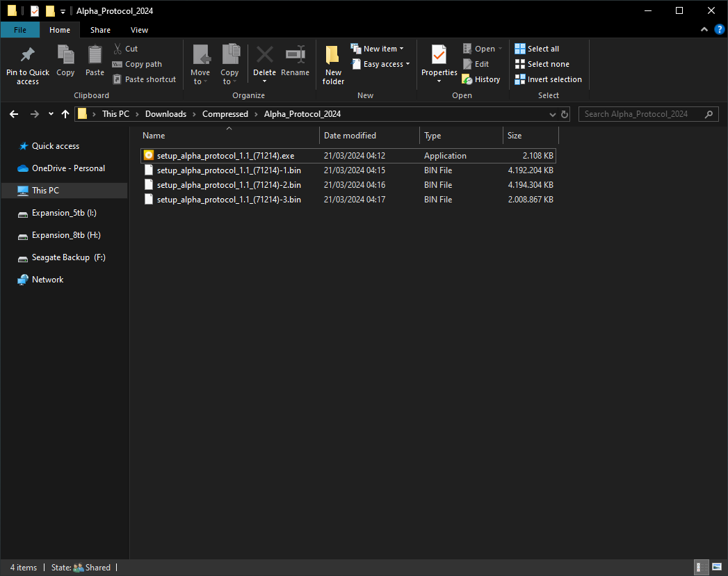The height and width of the screenshot is (576, 728).
Task: Open the Explorer Help button
Action: [x=719, y=30]
